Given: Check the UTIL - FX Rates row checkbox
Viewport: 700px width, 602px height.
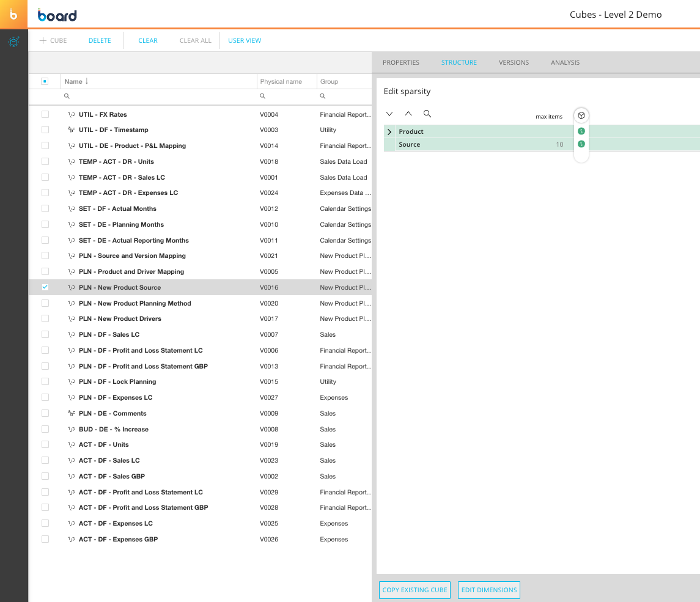Looking at the screenshot, I should click(45, 114).
